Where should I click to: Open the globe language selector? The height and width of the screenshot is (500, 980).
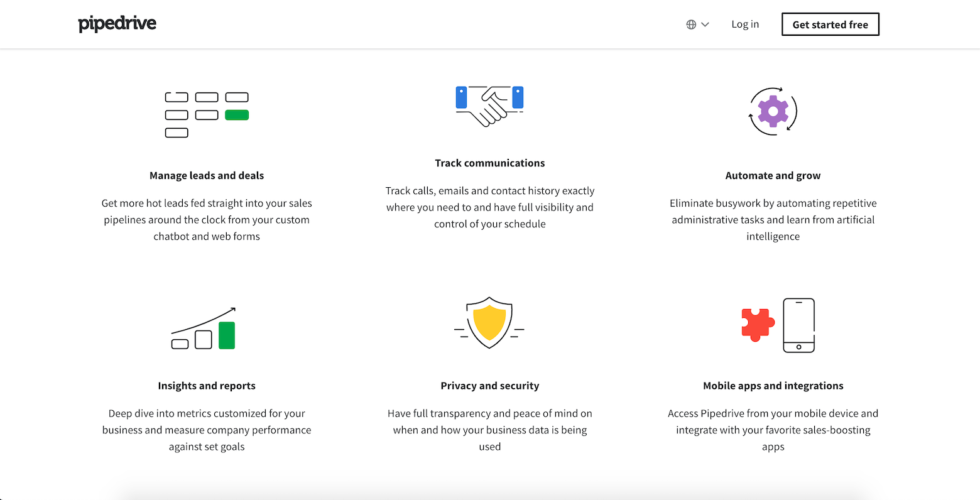(x=697, y=24)
